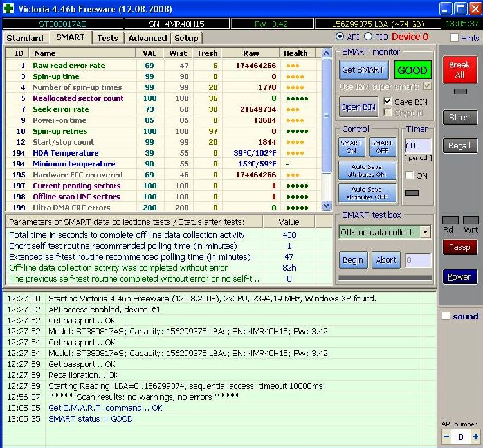The height and width of the screenshot is (448, 483).
Task: Select the Ultra DMA CRC errors row
Action: pos(163,207)
